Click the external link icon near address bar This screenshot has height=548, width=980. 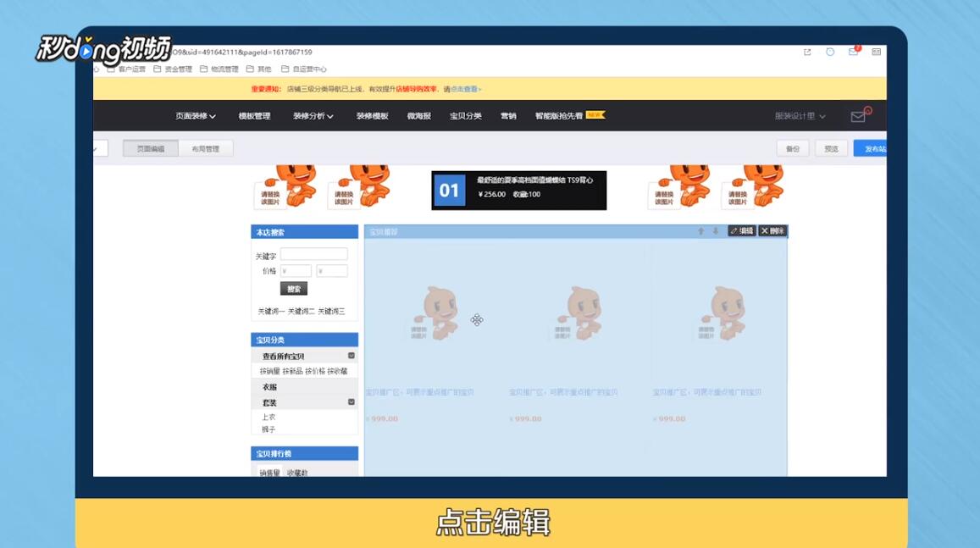coord(806,52)
